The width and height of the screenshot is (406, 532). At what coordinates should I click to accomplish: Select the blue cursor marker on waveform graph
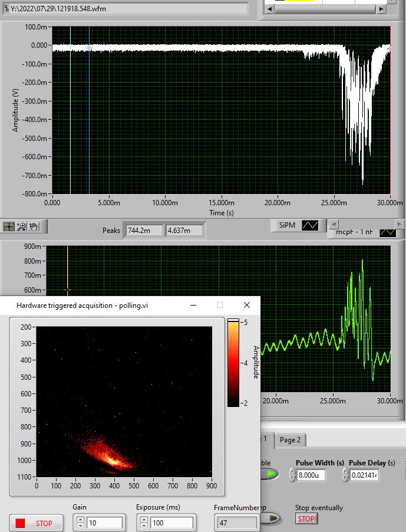[x=89, y=48]
